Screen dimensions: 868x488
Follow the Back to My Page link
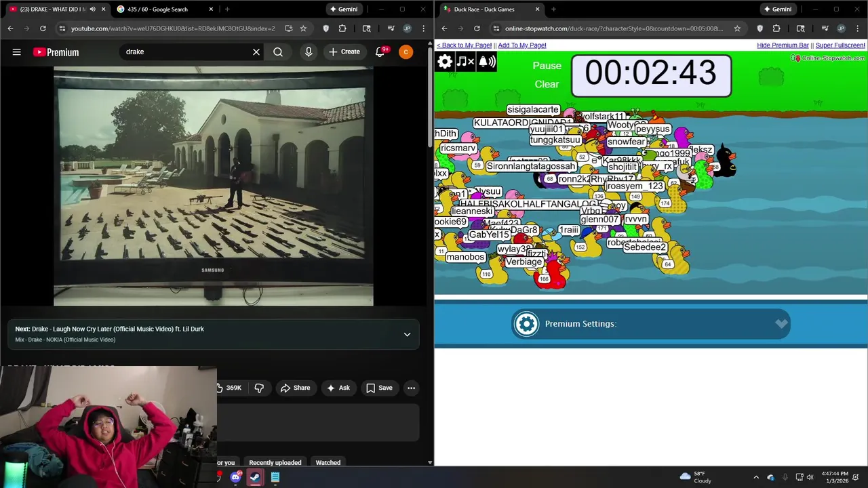pyautogui.click(x=464, y=45)
